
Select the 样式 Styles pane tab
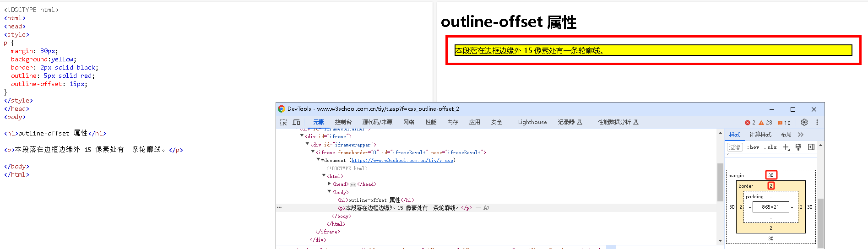(x=735, y=135)
